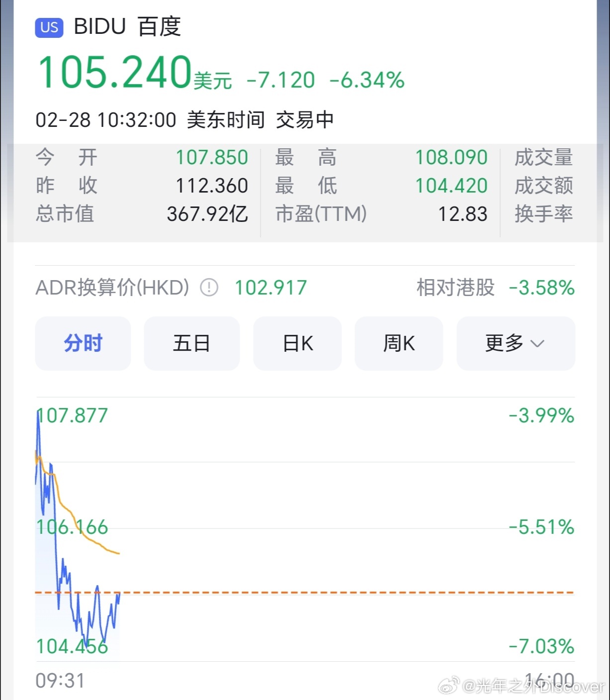This screenshot has height=700, width=610.
Task: Tap the 今开 open price label
Action: coord(66,158)
